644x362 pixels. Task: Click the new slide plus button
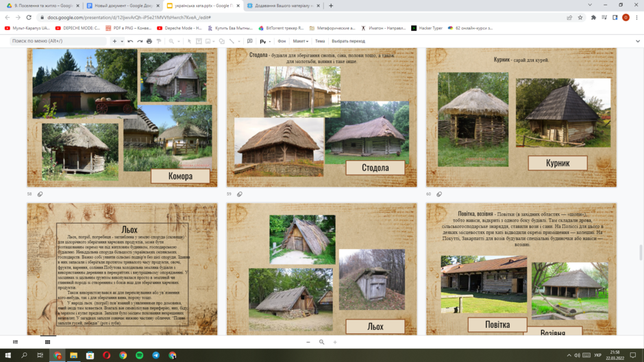114,41
